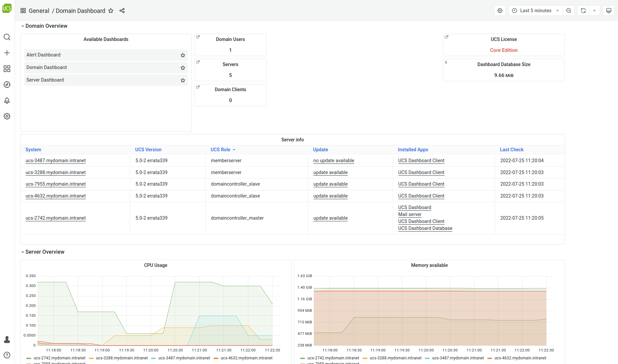The width and height of the screenshot is (618, 364).
Task: Open the Help question mark icon
Action: (7, 355)
